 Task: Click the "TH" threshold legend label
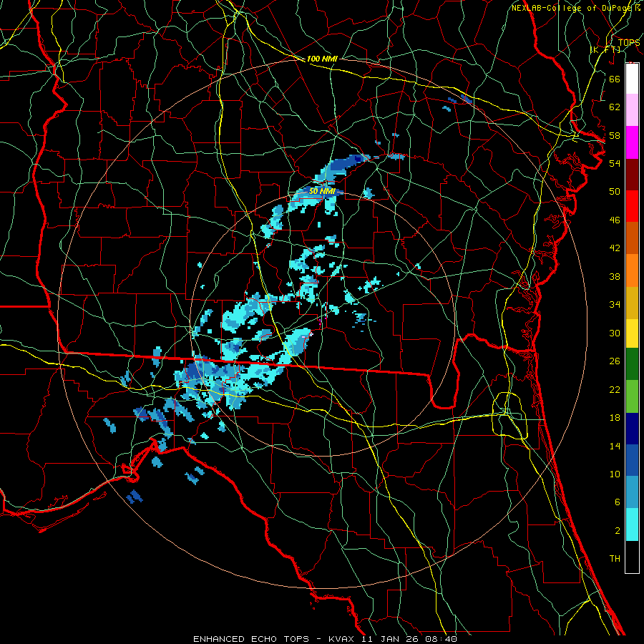tap(615, 559)
